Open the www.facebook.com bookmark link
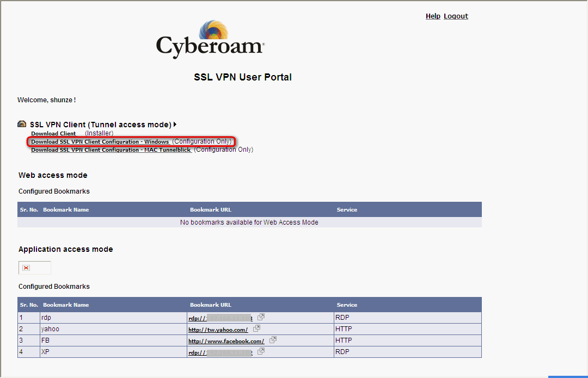Screen dimensions: 588x378 point(226,341)
